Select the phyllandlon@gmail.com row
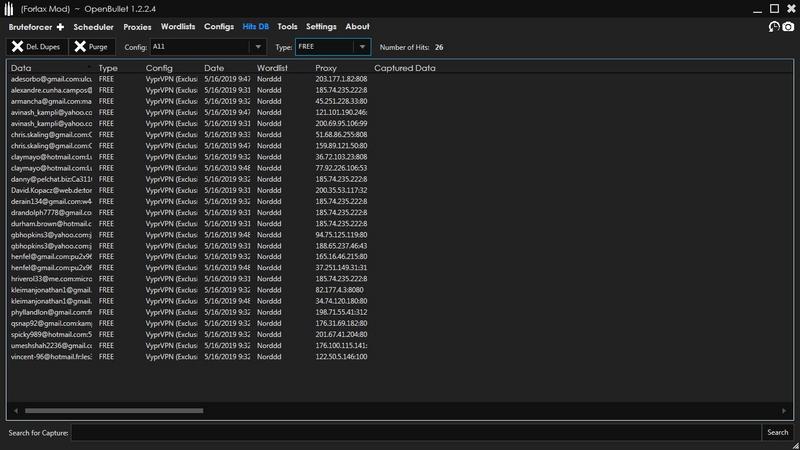Screen dimensions: 800x450 [x=400, y=312]
